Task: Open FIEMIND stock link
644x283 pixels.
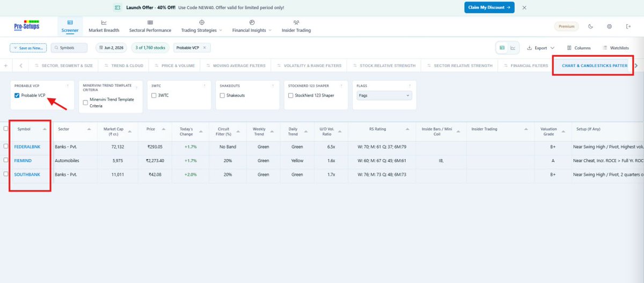Action: (x=23, y=160)
